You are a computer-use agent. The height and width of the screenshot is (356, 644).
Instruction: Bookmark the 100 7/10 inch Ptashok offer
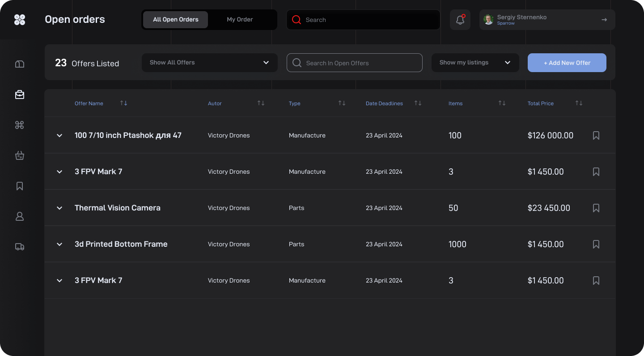(x=596, y=135)
